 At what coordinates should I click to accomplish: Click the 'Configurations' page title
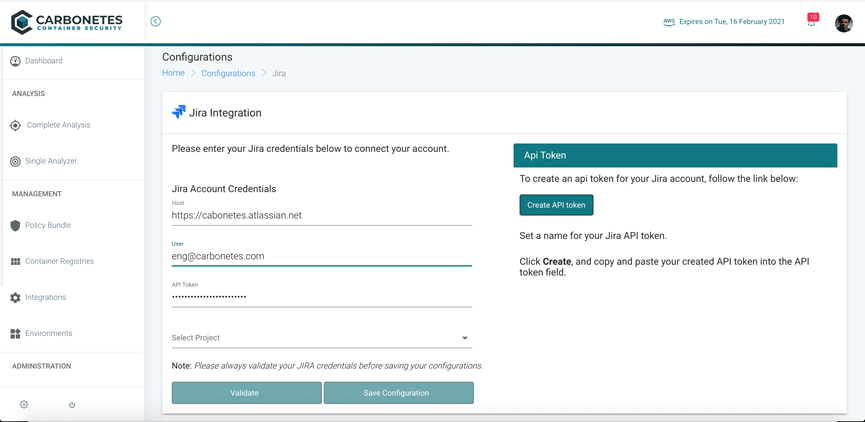(197, 57)
